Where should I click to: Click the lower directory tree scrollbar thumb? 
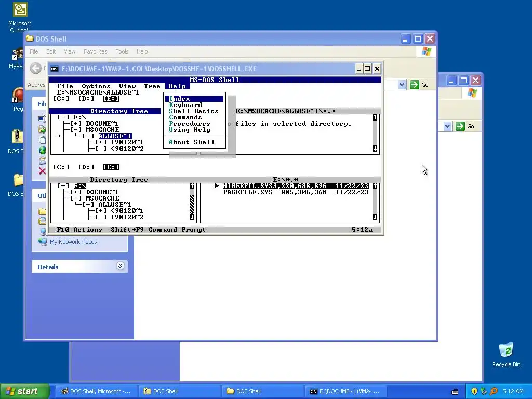192,205
